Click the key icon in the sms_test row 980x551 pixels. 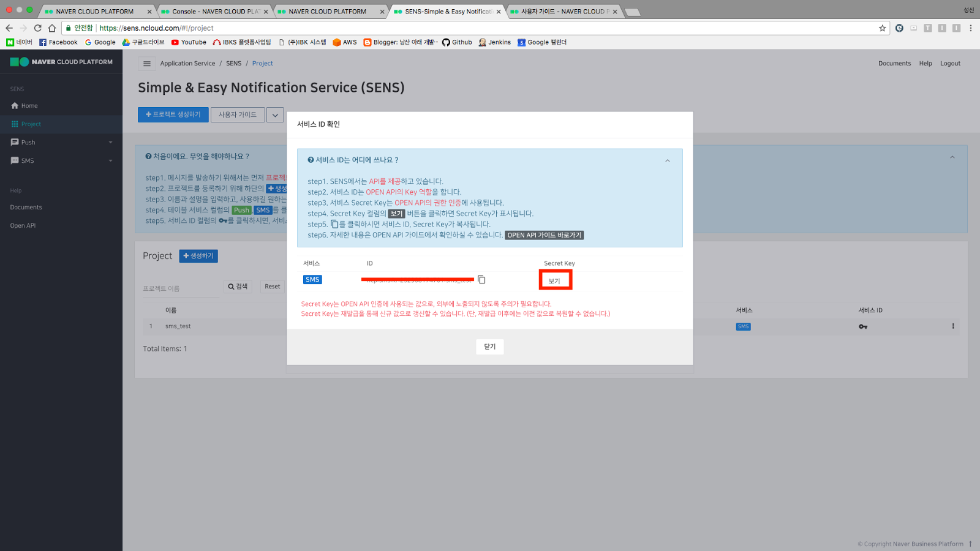pos(863,326)
